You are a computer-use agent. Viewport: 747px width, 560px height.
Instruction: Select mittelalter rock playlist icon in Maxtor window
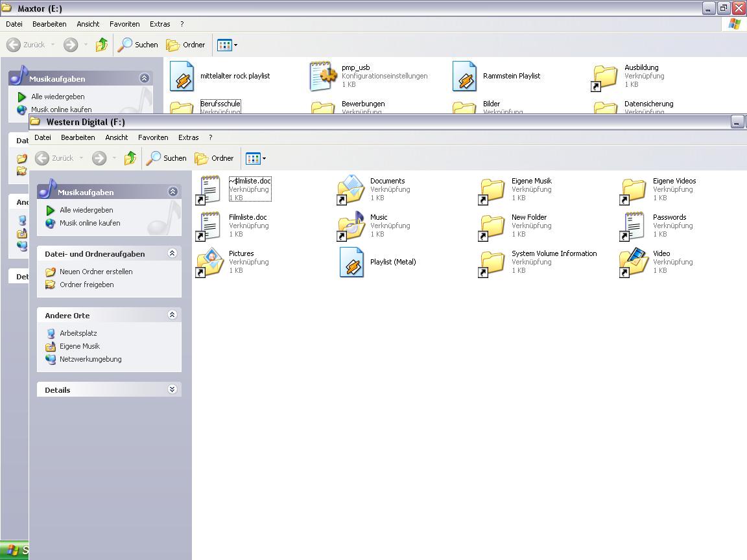(x=182, y=76)
